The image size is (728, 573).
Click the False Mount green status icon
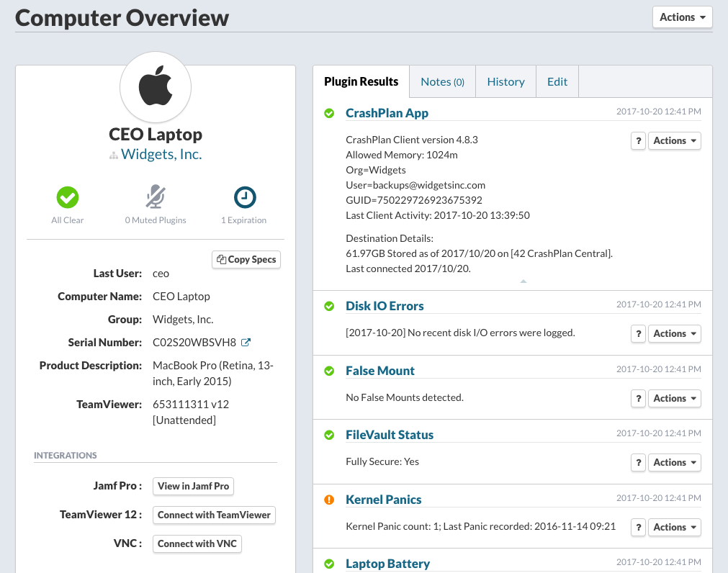329,371
